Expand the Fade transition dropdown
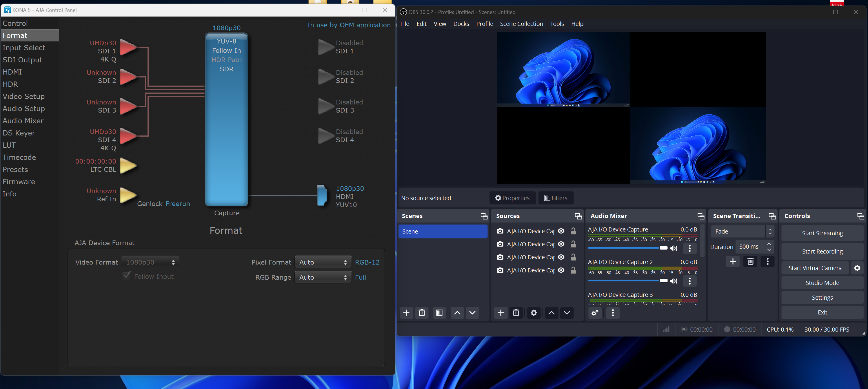This screenshot has height=389, width=868. [742, 231]
